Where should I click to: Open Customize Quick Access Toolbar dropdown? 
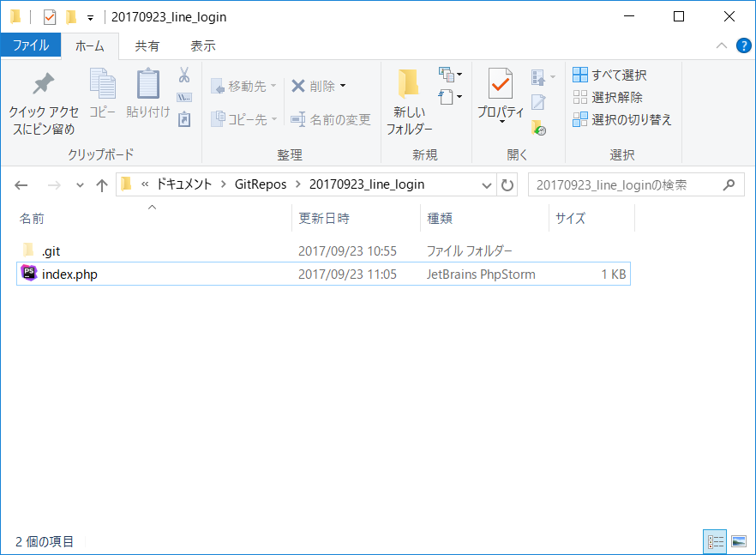[90, 18]
